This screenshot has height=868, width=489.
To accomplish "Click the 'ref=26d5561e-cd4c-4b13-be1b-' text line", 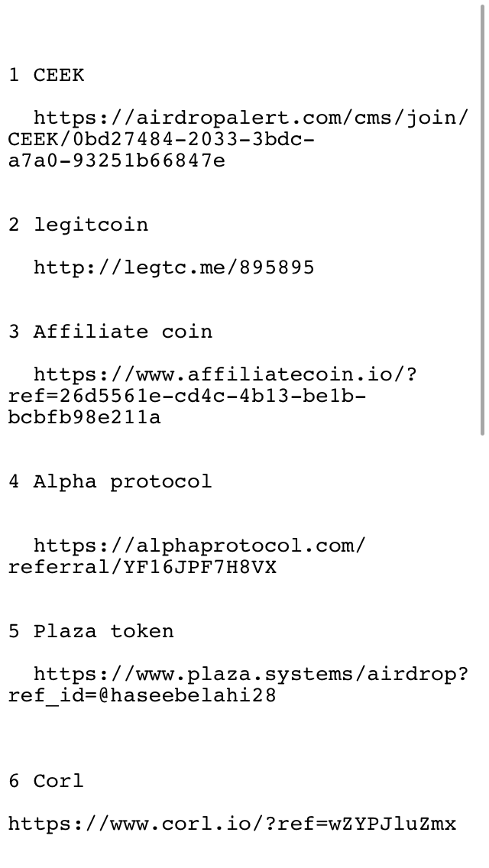I will pyautogui.click(x=187, y=396).
